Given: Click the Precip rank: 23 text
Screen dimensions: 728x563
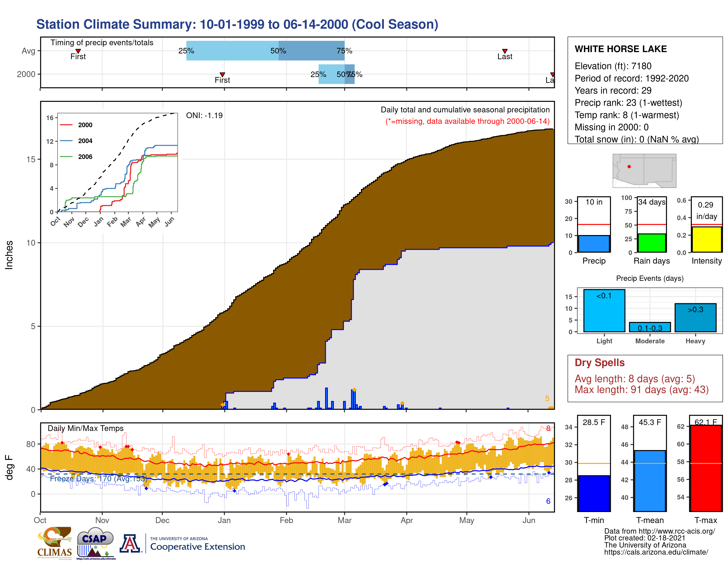Looking at the screenshot, I should [628, 103].
